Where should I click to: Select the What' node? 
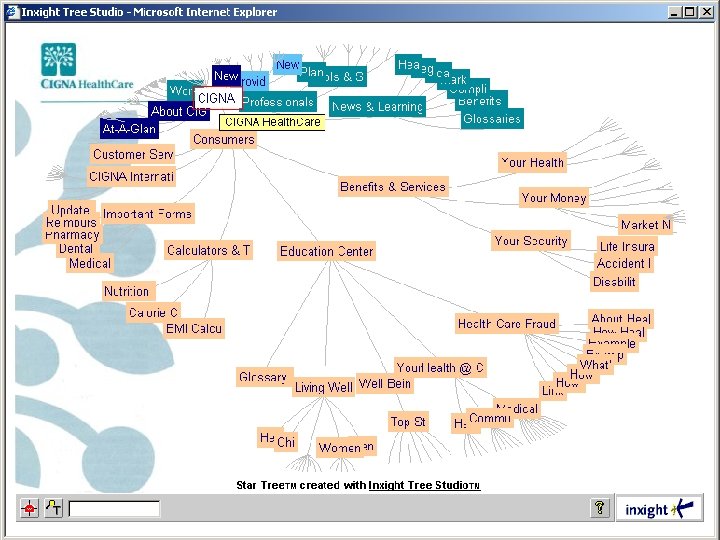(x=596, y=365)
